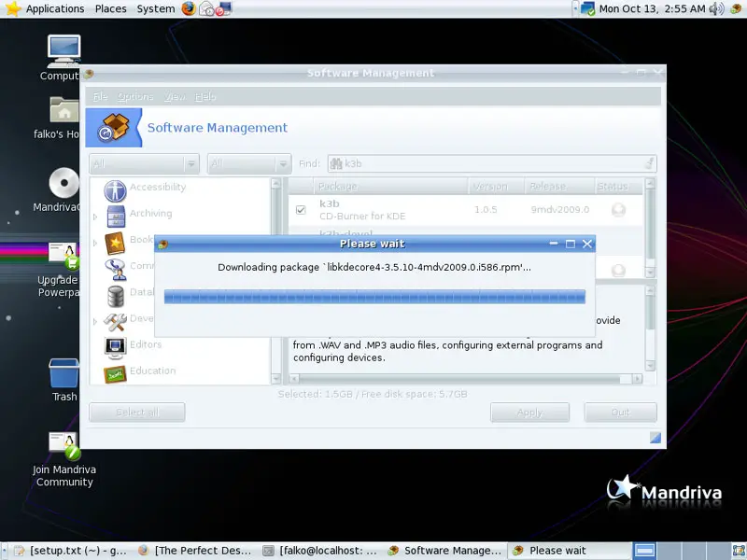Click the bottom panel's right corner applet icon
Viewport: 747px width, 560px height.
pyautogui.click(x=738, y=551)
